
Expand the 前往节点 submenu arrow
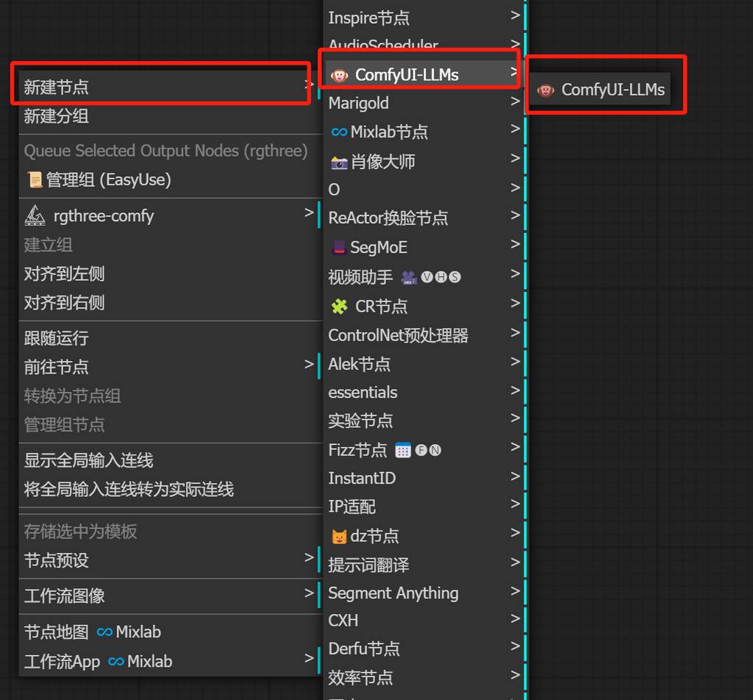coord(309,364)
